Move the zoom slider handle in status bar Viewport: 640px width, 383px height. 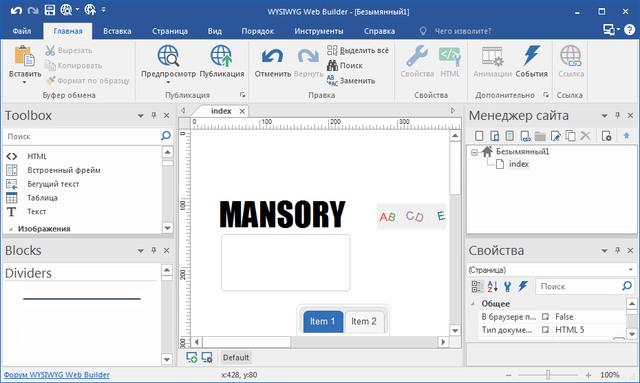point(548,374)
